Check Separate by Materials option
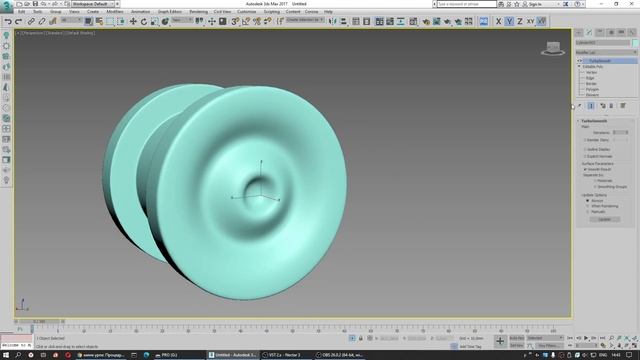 pos(595,180)
